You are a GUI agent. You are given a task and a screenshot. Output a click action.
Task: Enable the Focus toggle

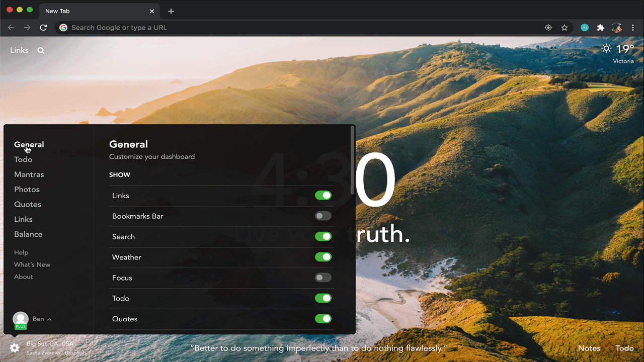coord(323,278)
